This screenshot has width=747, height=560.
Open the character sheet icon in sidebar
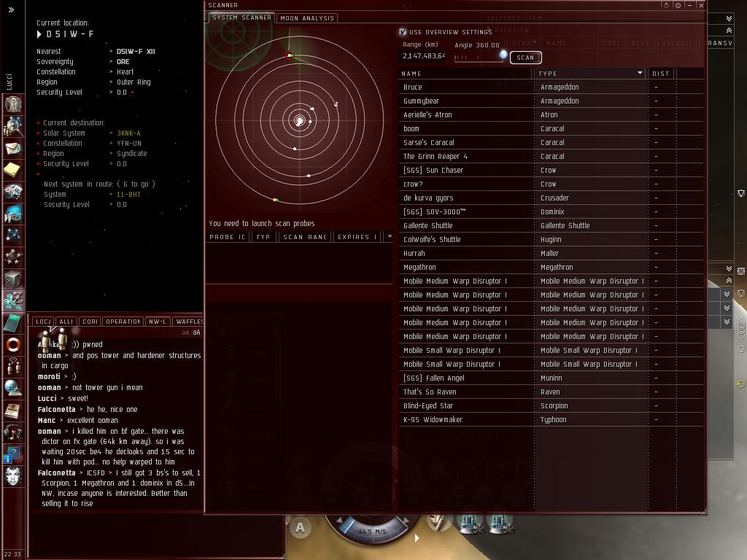13,104
